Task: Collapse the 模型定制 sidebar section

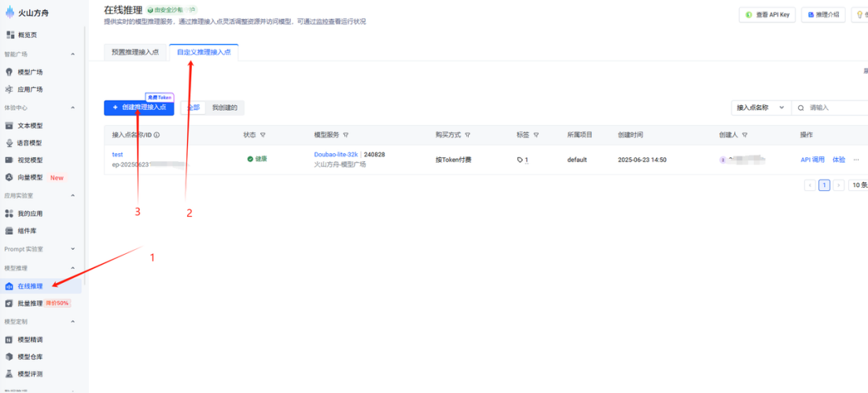Action: (73, 321)
